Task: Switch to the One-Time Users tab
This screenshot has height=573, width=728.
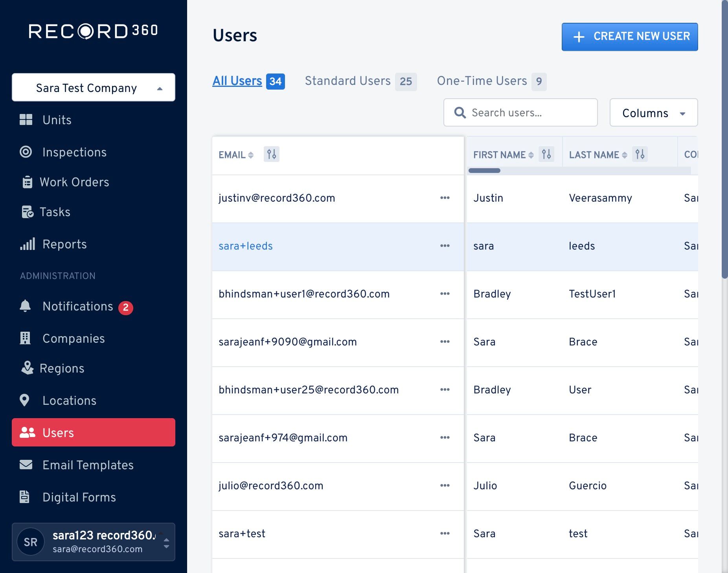Action: pos(491,81)
